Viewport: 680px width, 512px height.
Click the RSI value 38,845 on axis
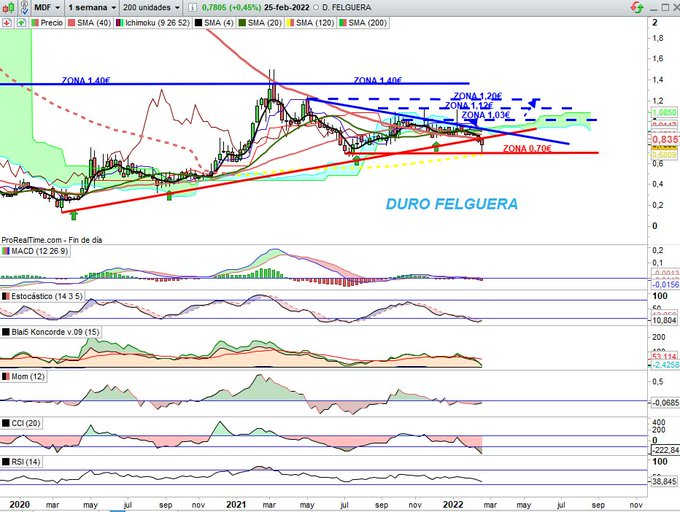pos(665,481)
